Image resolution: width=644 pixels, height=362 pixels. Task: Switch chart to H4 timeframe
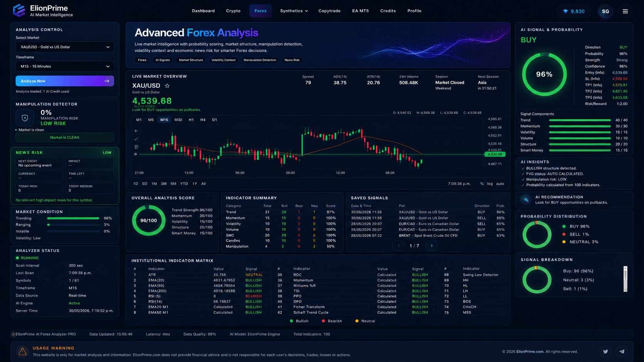click(x=203, y=120)
